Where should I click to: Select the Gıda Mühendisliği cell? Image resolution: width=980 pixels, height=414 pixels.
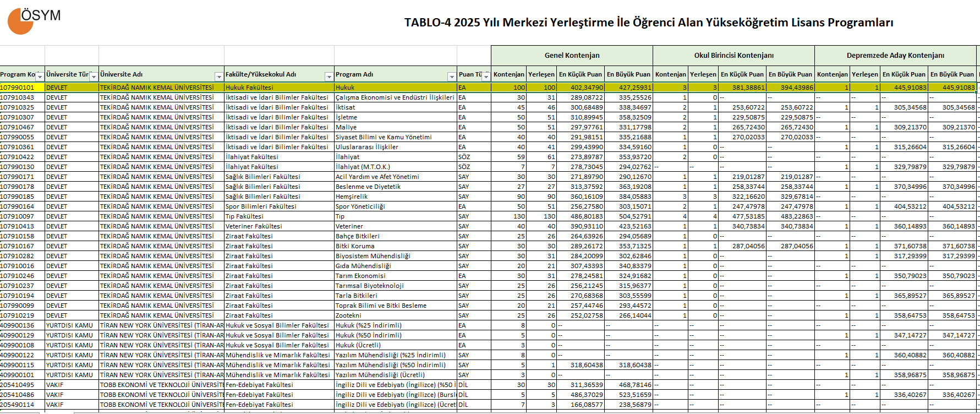(396, 266)
